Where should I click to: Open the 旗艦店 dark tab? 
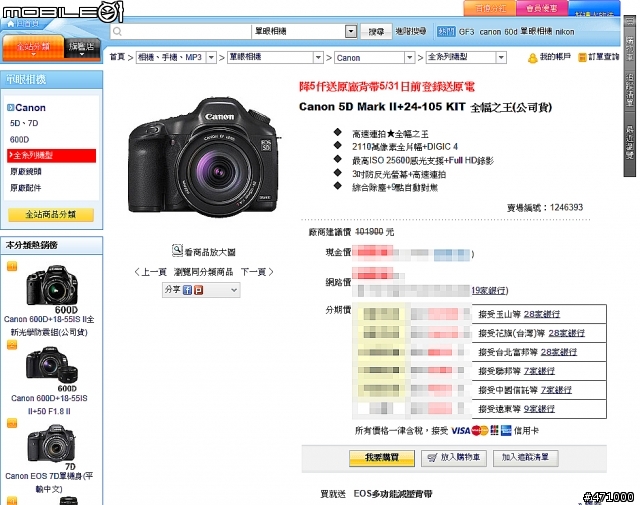(x=82, y=47)
